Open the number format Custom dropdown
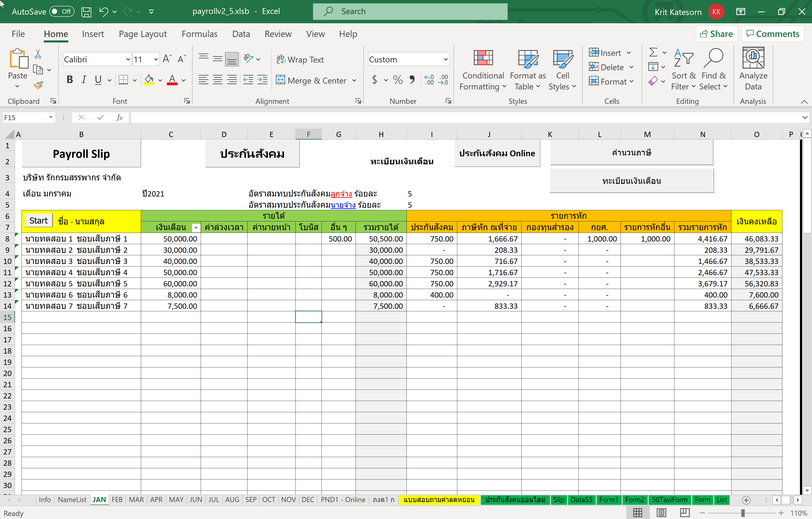 (445, 60)
